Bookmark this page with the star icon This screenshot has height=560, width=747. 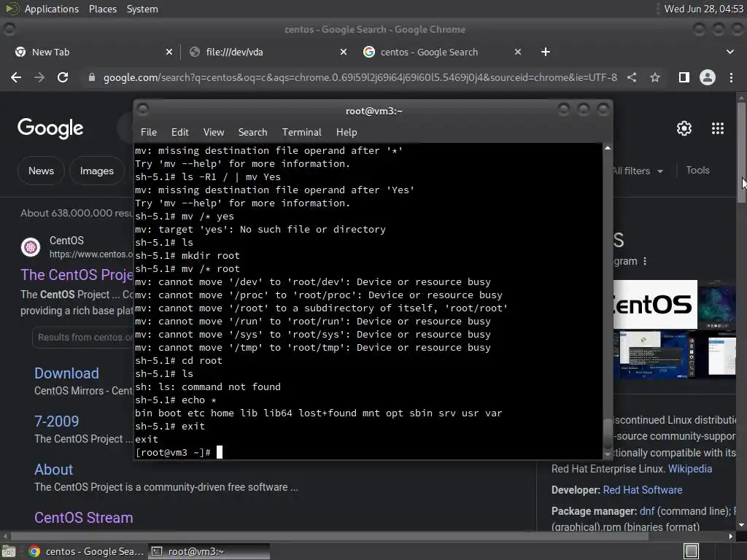pyautogui.click(x=655, y=77)
